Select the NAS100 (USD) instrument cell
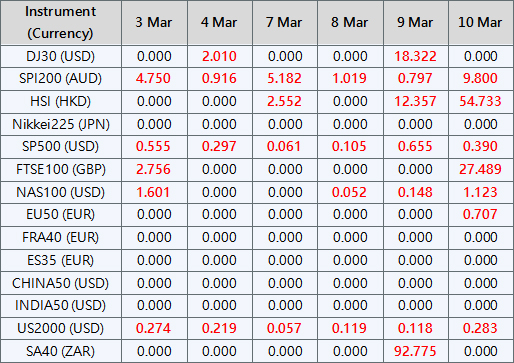This screenshot has height=363, width=514. point(61,192)
